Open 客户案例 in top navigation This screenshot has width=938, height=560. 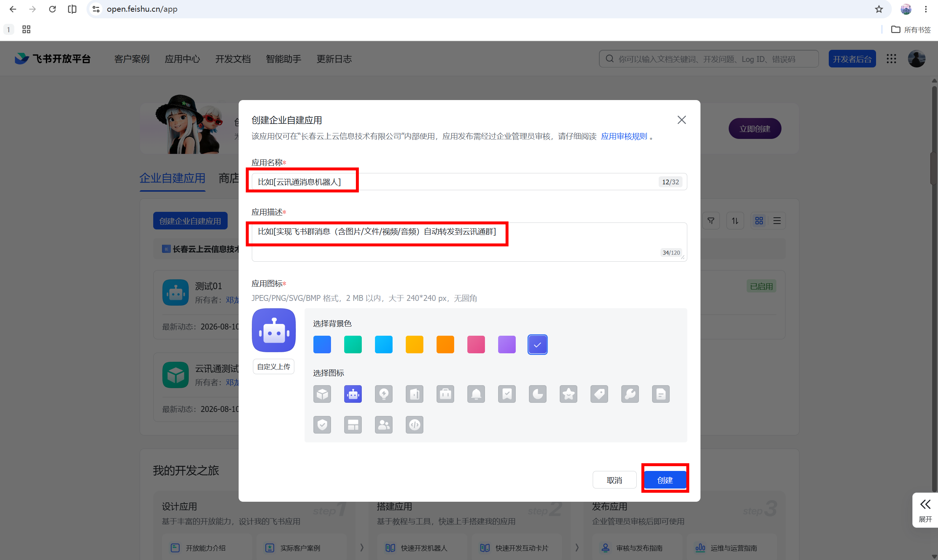[x=132, y=59]
